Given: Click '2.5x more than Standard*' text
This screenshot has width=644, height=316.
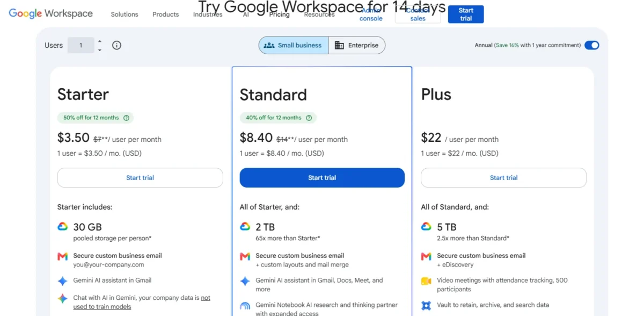Looking at the screenshot, I should click(473, 238).
